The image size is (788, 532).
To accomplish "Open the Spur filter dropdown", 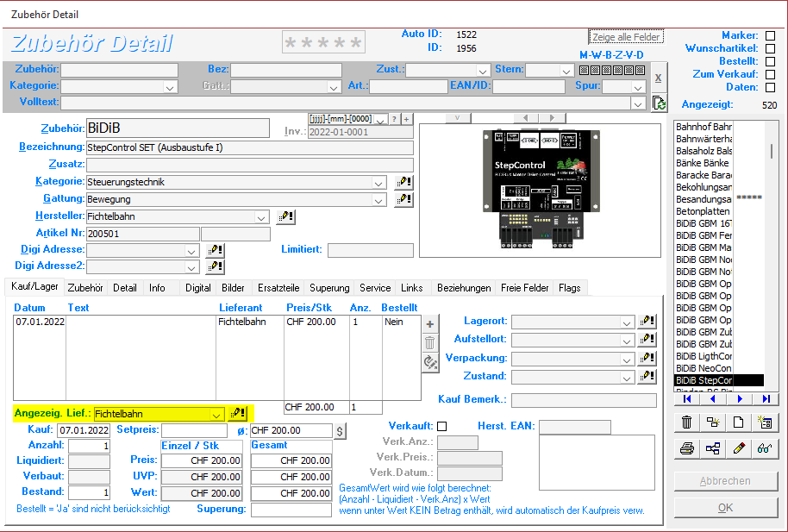I will 638,87.
